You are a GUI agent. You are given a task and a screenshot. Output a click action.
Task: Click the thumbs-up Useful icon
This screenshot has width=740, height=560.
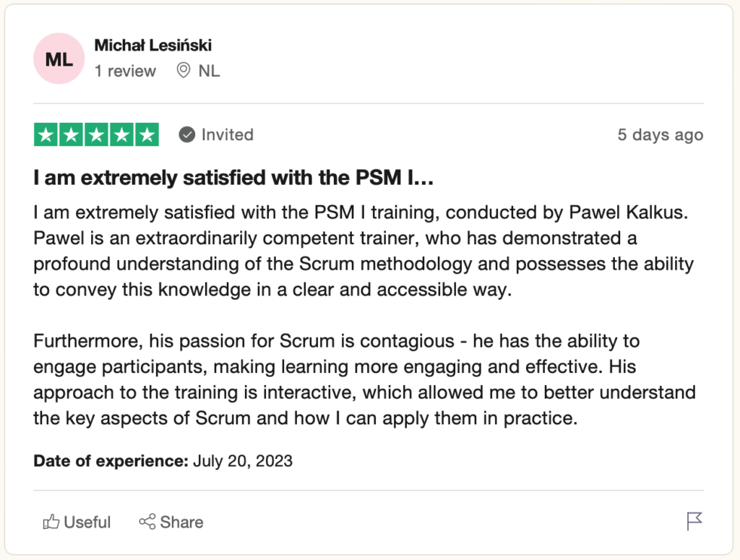[51, 522]
